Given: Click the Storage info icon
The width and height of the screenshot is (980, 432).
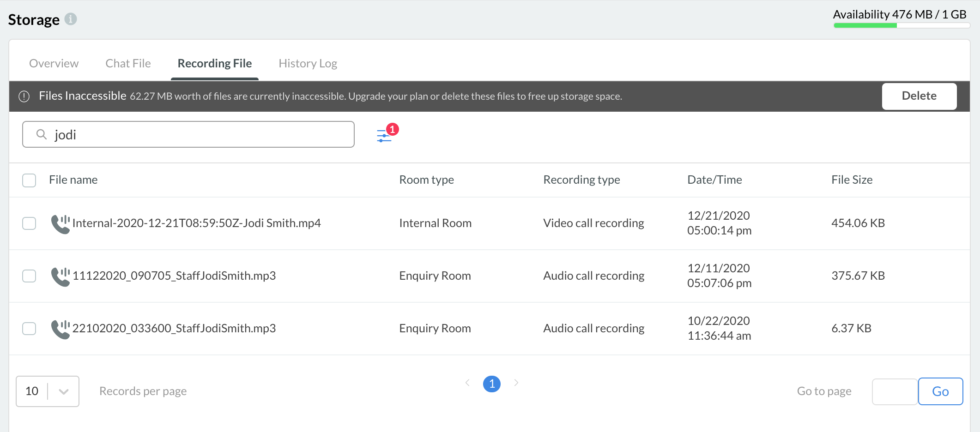Looking at the screenshot, I should click(71, 19).
